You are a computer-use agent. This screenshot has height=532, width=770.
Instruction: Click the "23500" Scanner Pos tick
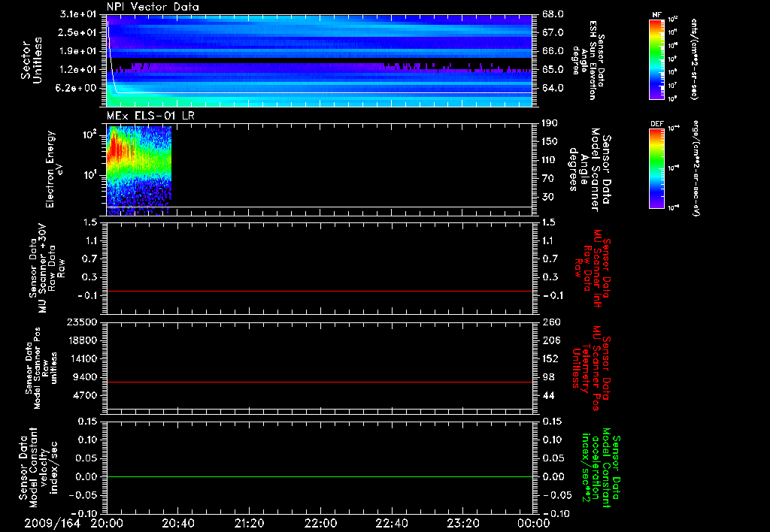(83, 322)
